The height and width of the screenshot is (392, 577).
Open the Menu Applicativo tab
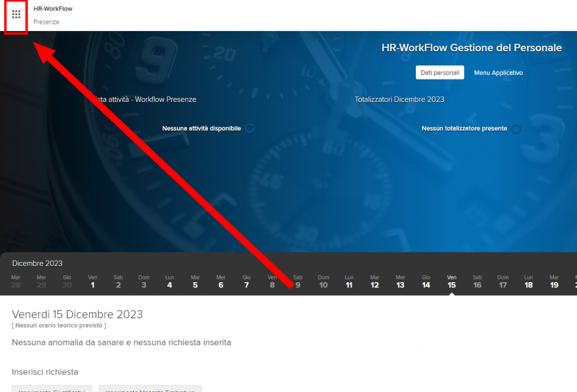498,73
